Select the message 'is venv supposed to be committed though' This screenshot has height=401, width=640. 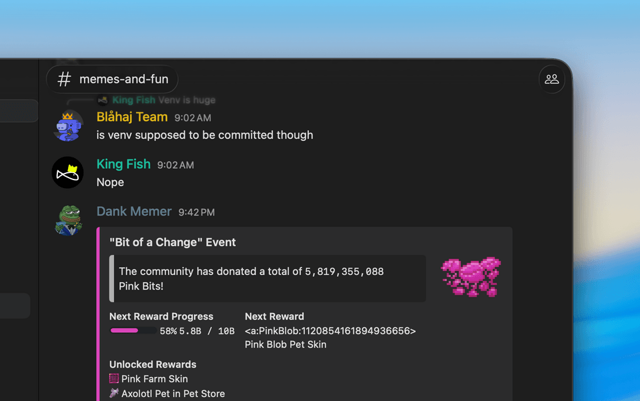(204, 135)
